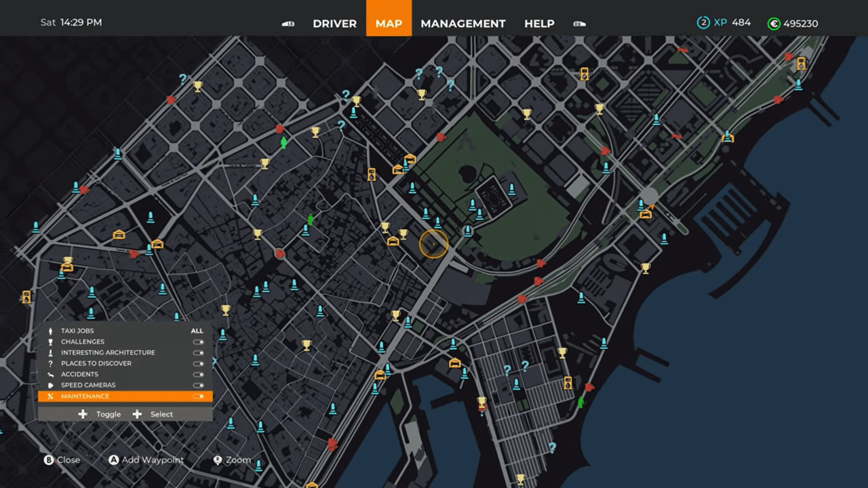
Task: Toggle Speed Cameras markers switch
Action: [x=198, y=385]
